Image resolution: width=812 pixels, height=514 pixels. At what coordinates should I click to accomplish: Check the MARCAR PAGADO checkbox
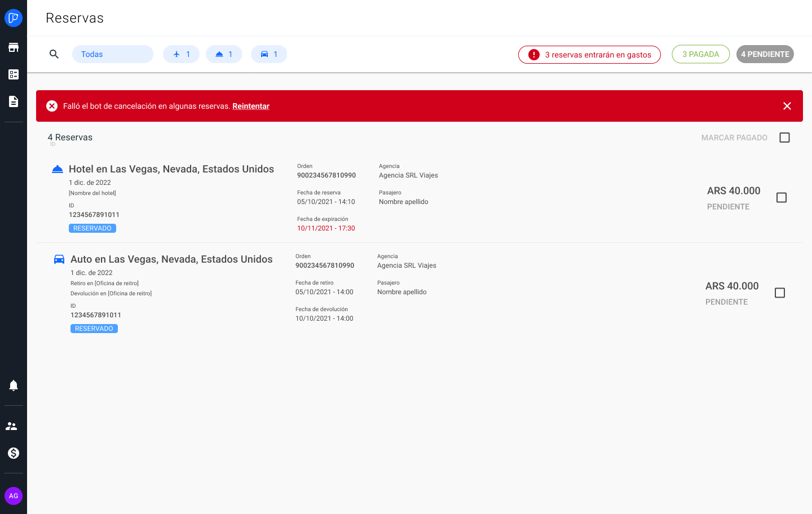click(x=784, y=137)
